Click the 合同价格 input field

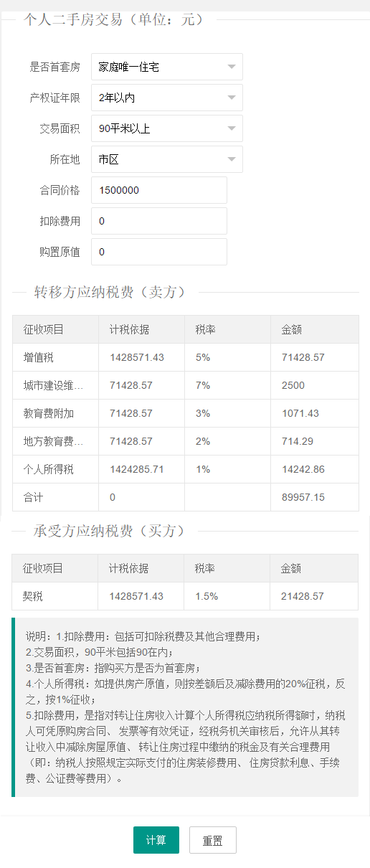[x=159, y=190]
